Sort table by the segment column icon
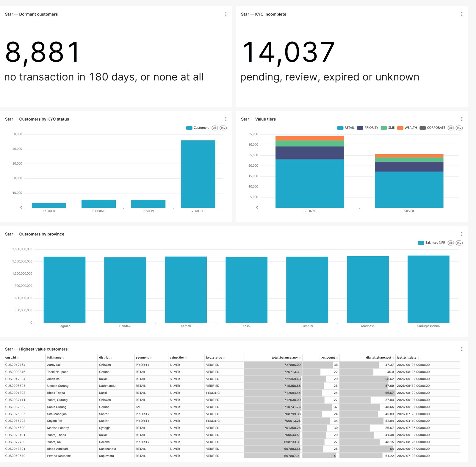 tap(151, 358)
